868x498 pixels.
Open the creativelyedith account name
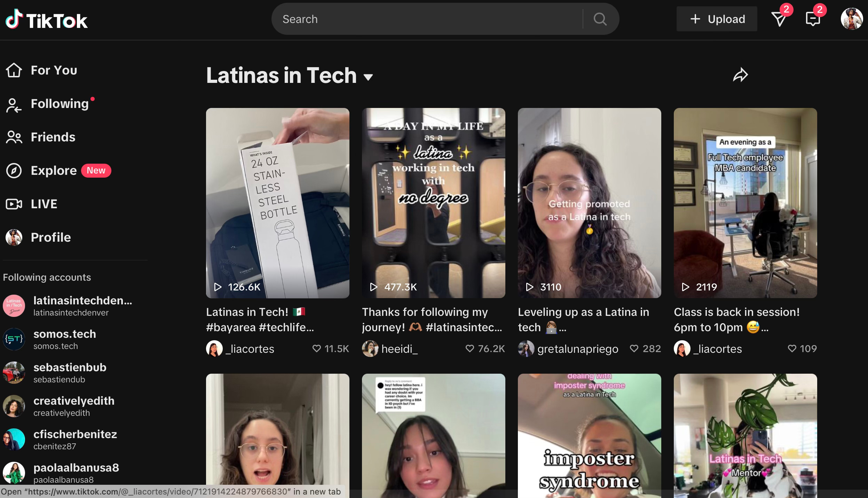(x=74, y=401)
